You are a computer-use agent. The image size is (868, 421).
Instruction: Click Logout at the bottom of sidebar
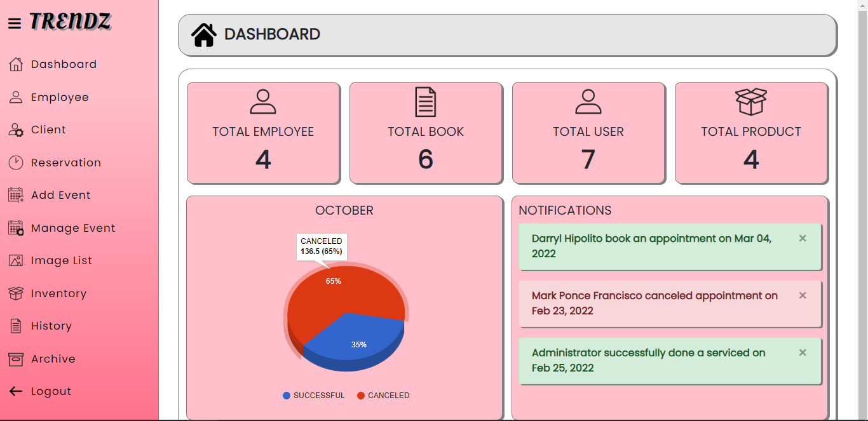[51, 391]
